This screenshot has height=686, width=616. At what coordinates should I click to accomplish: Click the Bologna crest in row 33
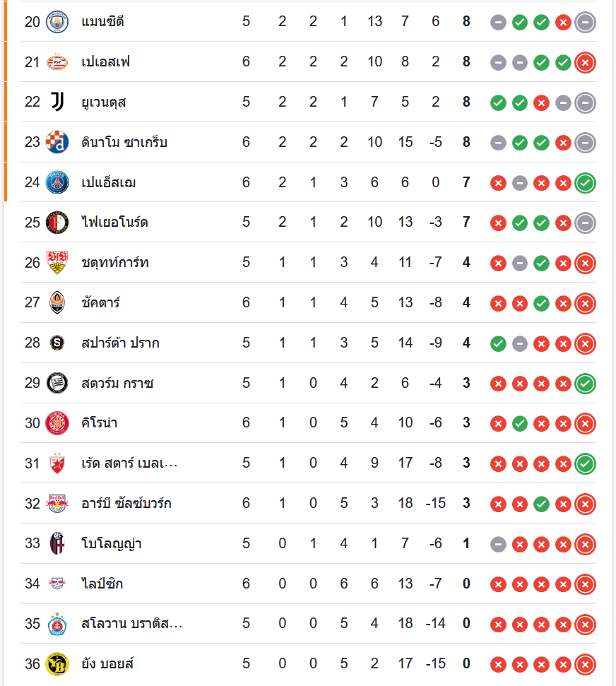pos(57,544)
